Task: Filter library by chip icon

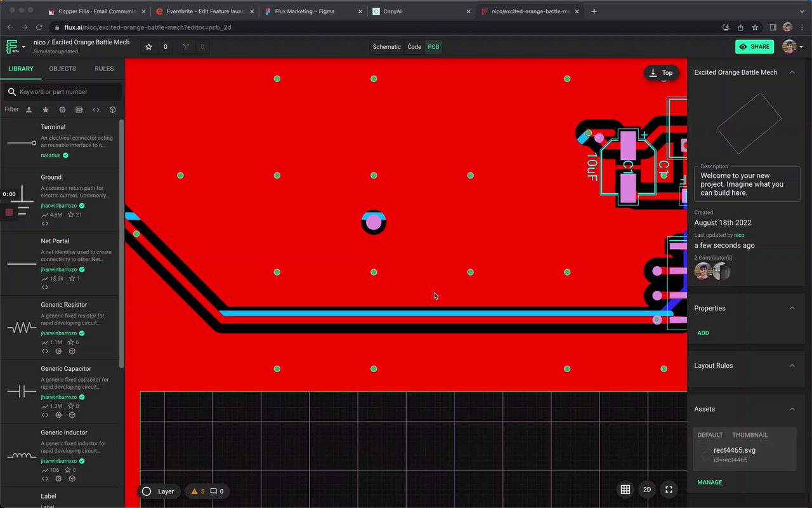Action: (x=62, y=110)
